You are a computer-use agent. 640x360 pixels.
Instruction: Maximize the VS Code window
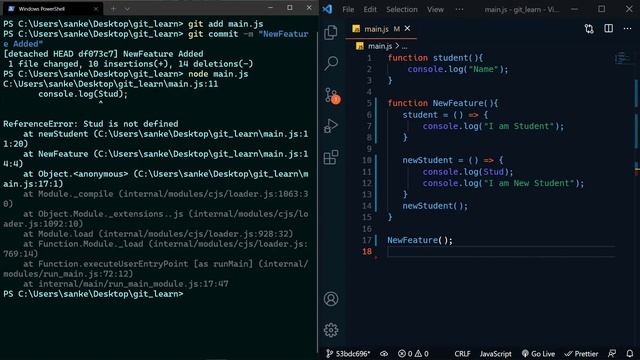[602, 9]
